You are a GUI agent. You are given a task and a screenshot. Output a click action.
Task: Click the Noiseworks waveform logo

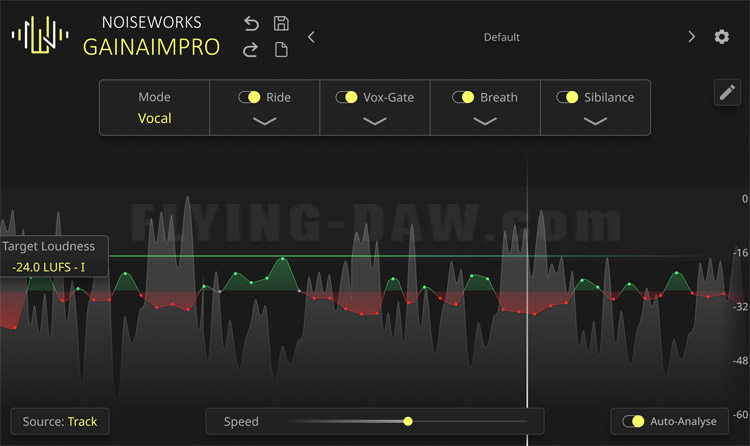(x=40, y=35)
